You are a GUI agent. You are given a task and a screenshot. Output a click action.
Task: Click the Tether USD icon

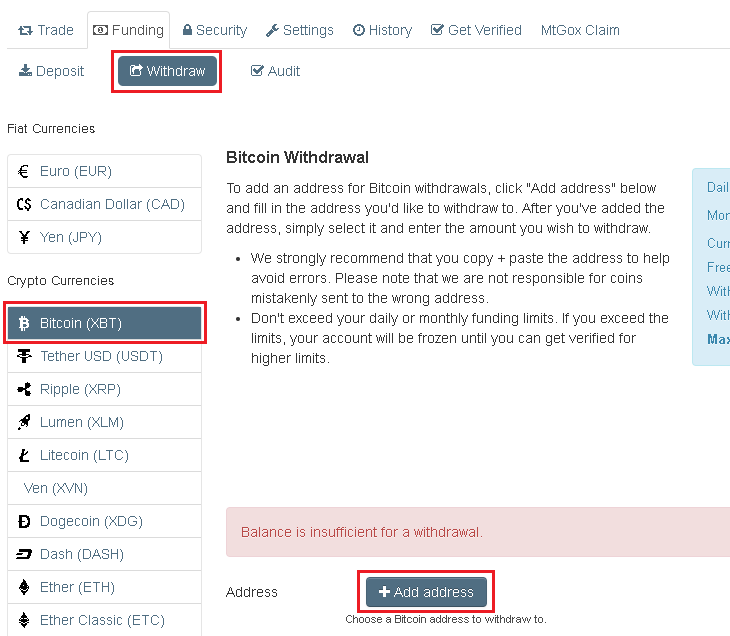24,357
